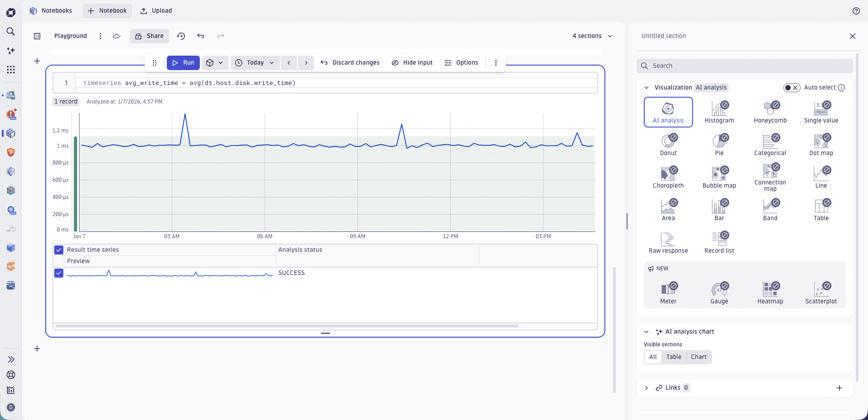Expand the Links section
The width and height of the screenshot is (868, 420).
(646, 388)
